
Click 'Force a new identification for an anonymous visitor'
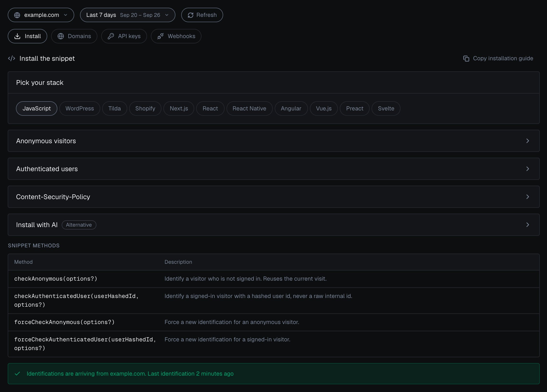tap(232, 322)
